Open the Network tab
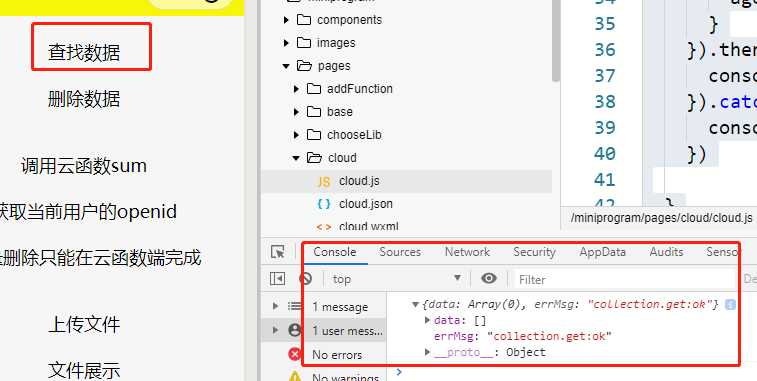The width and height of the screenshot is (757, 381). (x=467, y=252)
